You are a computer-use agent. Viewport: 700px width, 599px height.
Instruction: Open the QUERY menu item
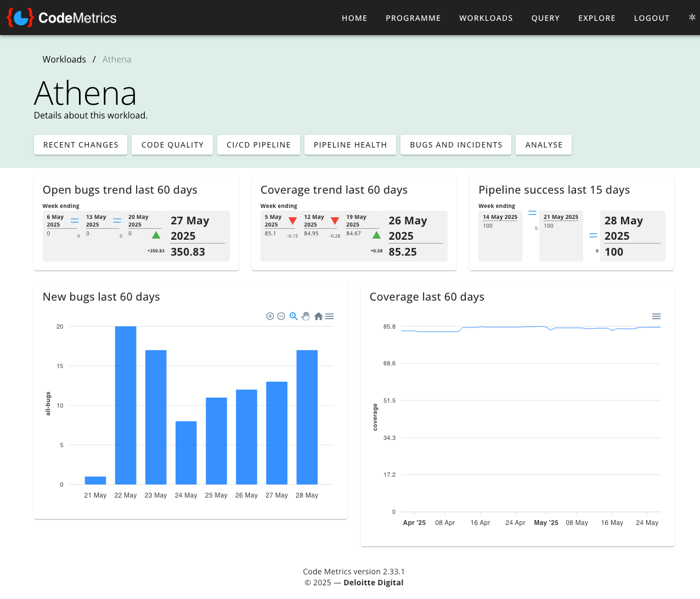[545, 18]
